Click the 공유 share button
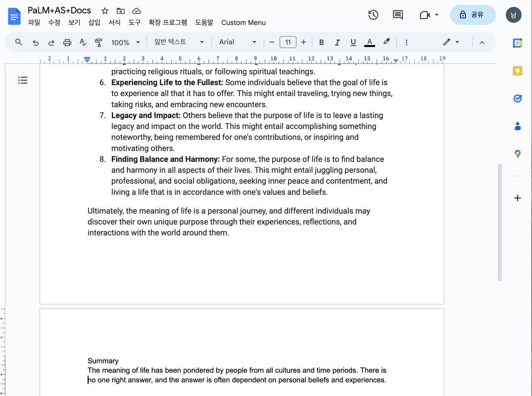 tap(473, 15)
